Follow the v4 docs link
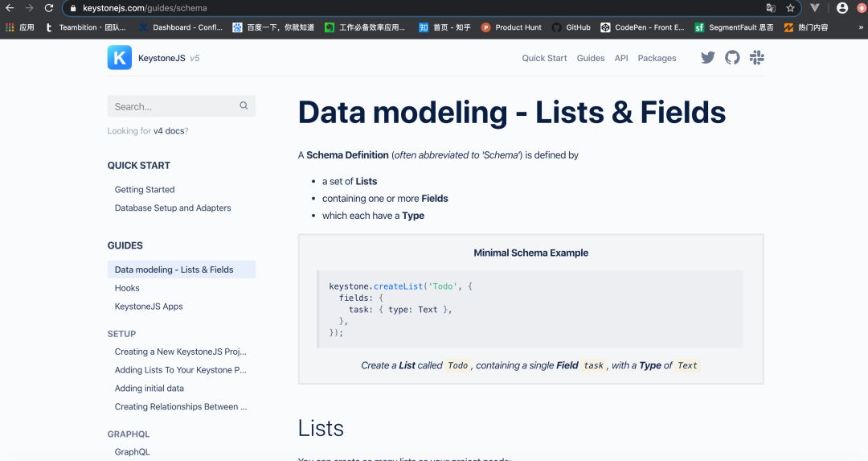868x461 pixels. 169,131
